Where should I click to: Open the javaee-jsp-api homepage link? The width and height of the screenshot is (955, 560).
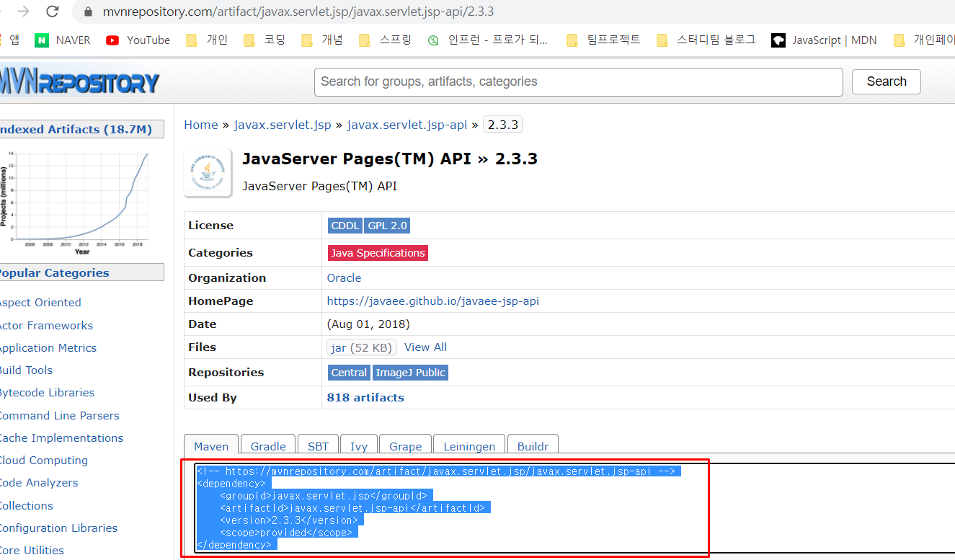[432, 301]
